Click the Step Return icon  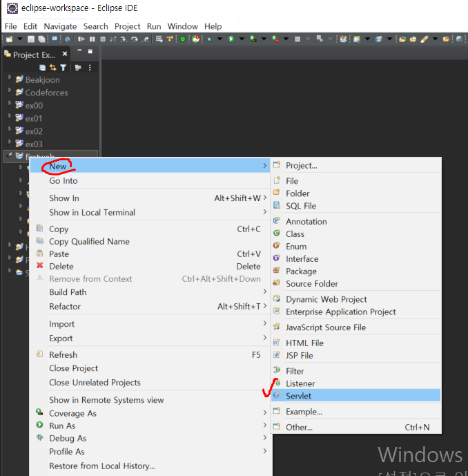146,39
